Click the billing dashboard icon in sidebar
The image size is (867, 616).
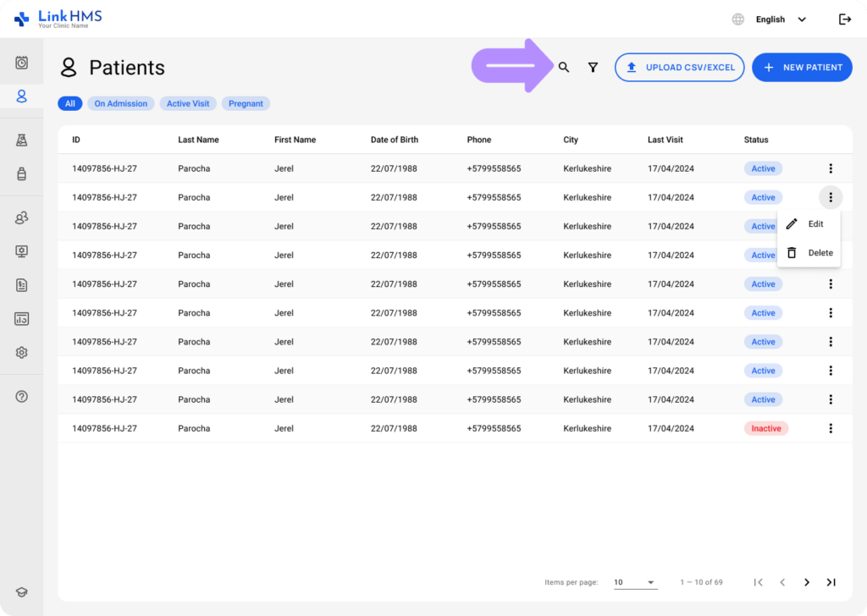click(x=22, y=318)
